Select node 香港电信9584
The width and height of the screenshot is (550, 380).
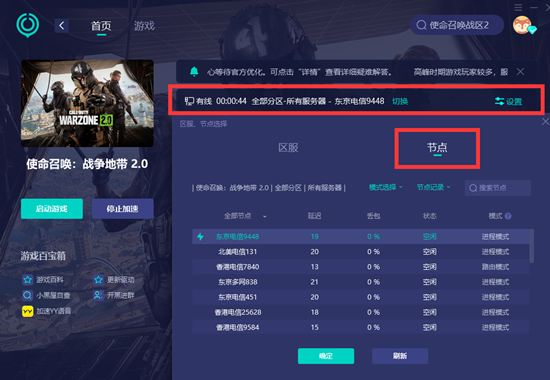click(361, 327)
